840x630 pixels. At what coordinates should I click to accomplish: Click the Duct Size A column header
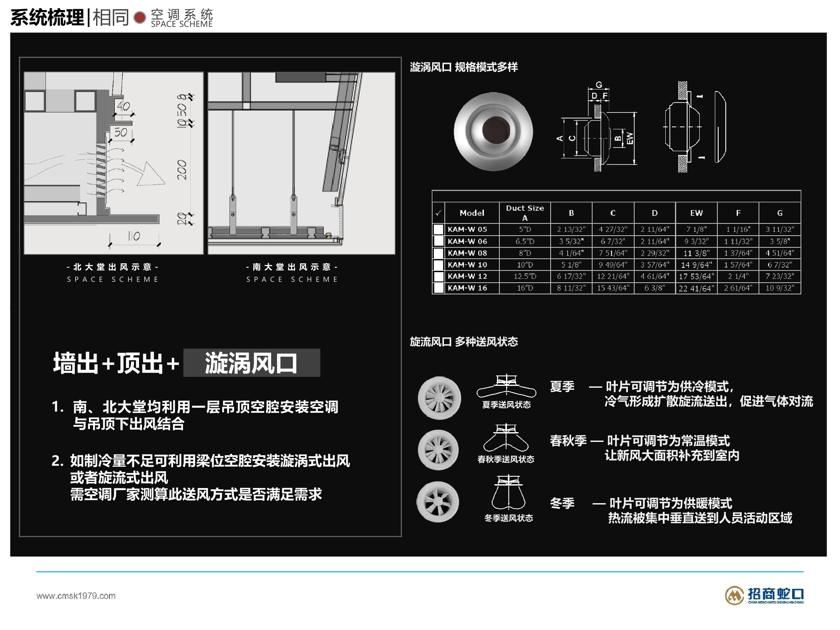(525, 213)
